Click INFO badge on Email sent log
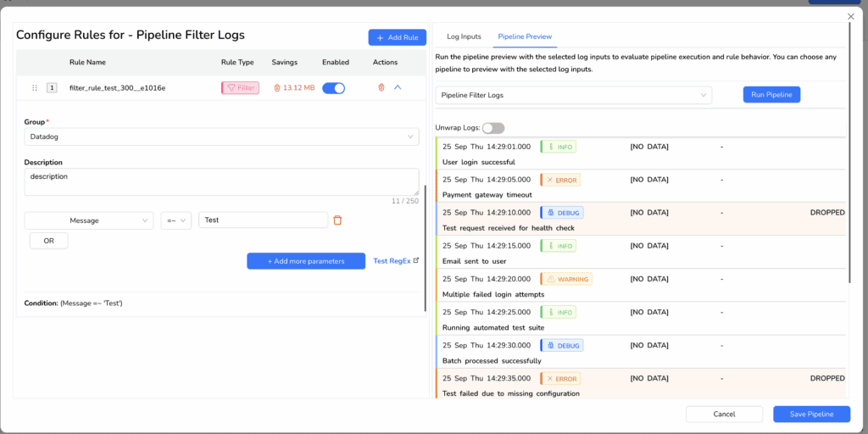868x434 pixels. (558, 246)
